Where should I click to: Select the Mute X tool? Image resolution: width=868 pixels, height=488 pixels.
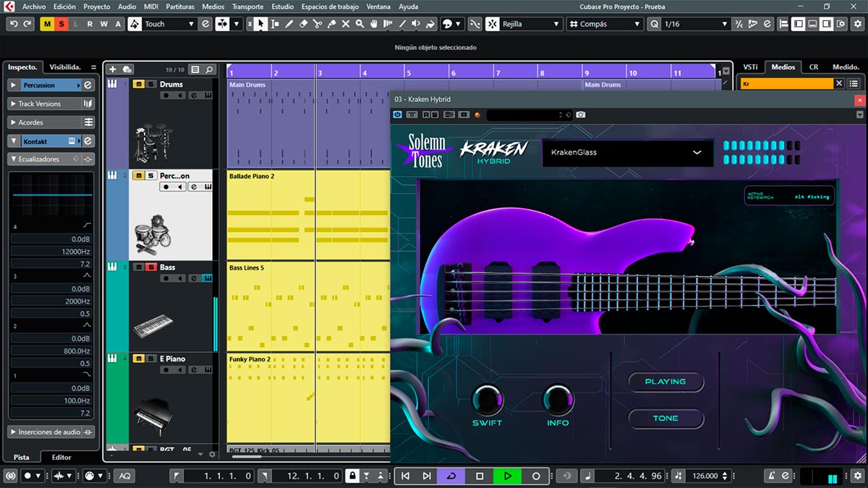pos(346,24)
